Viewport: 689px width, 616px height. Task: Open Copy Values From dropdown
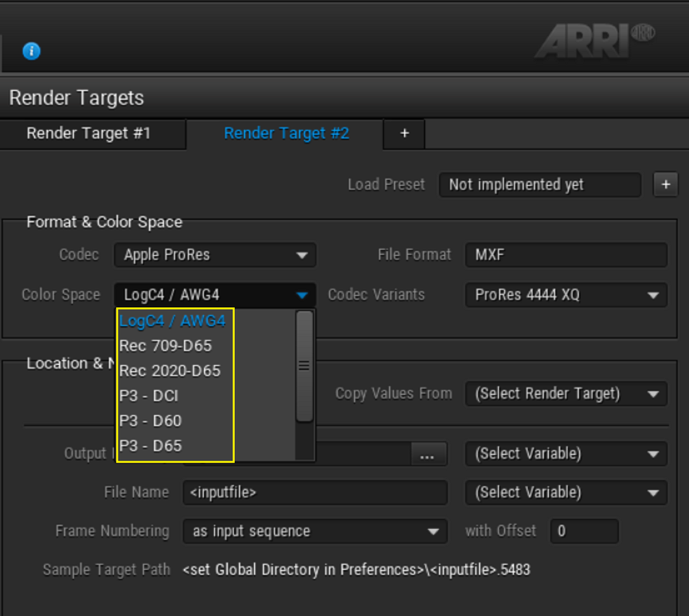point(566,393)
